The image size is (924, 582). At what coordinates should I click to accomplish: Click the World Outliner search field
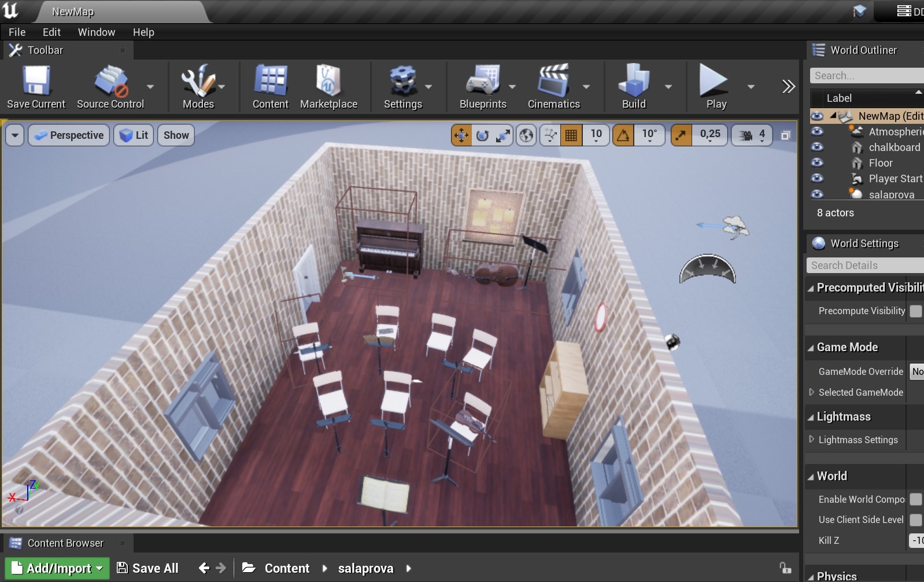click(x=866, y=76)
